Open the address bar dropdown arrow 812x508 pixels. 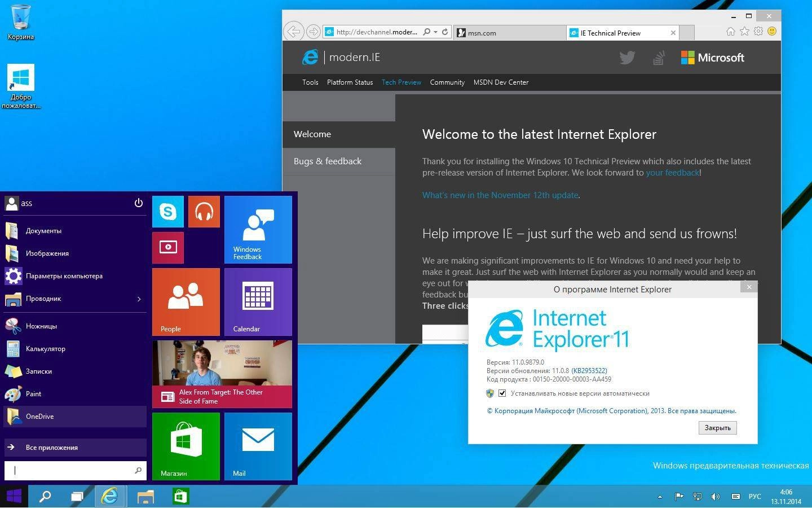(x=435, y=32)
